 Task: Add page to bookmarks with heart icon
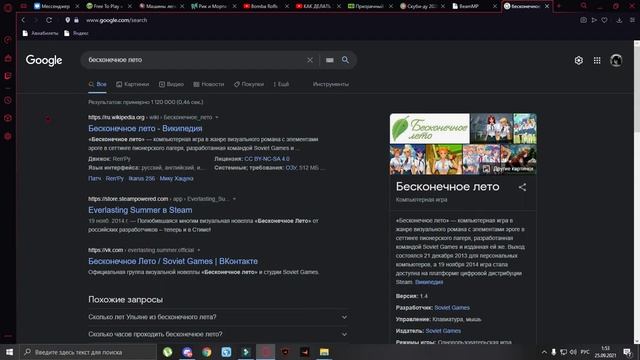pos(604,20)
